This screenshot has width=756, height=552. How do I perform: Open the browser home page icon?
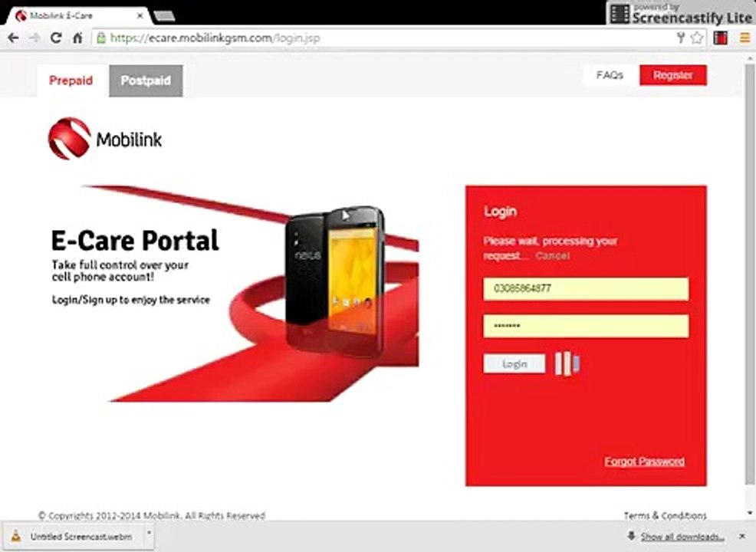click(77, 38)
